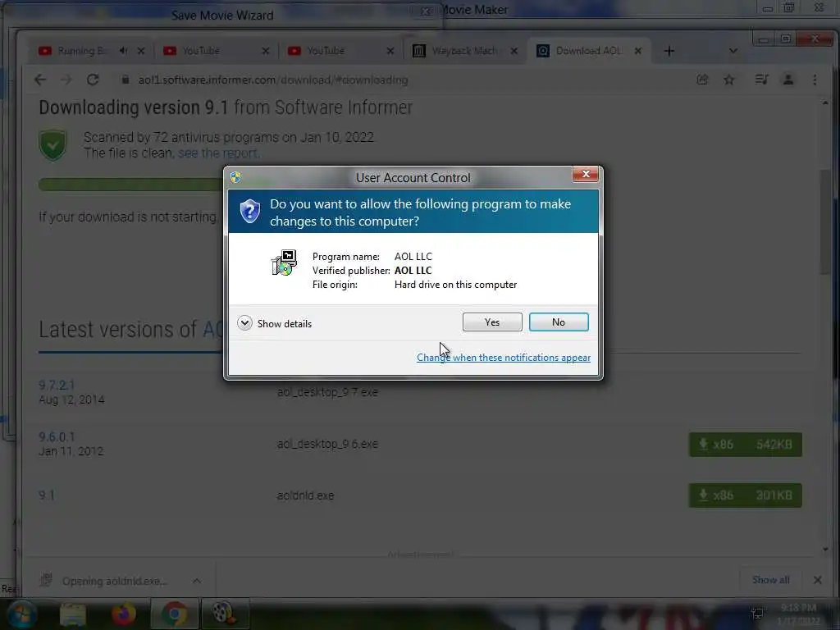The width and height of the screenshot is (840, 630).
Task: Close the Save Movie Wizard window
Action: [x=426, y=11]
